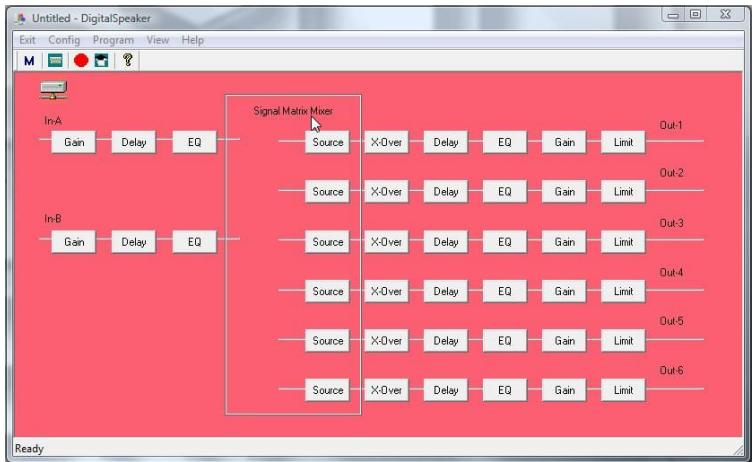Screen dimensions: 753x462
Task: Click the In-A input label
Action: [x=53, y=121]
